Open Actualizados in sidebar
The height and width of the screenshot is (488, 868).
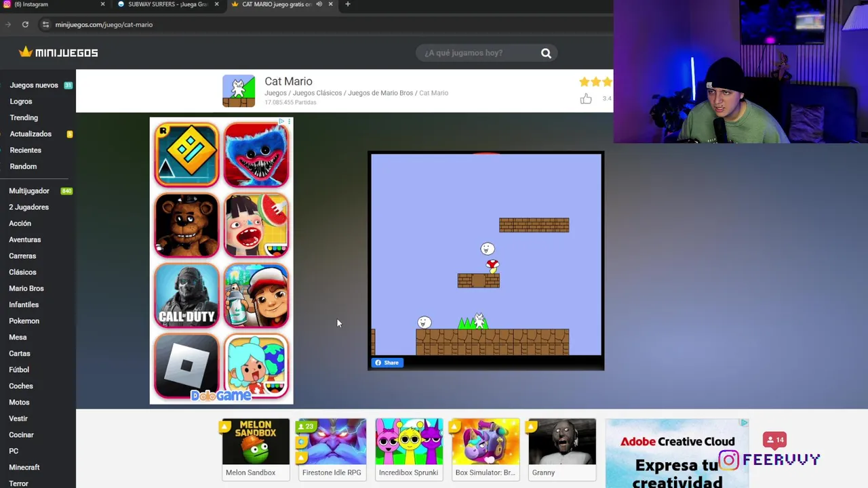click(31, 134)
